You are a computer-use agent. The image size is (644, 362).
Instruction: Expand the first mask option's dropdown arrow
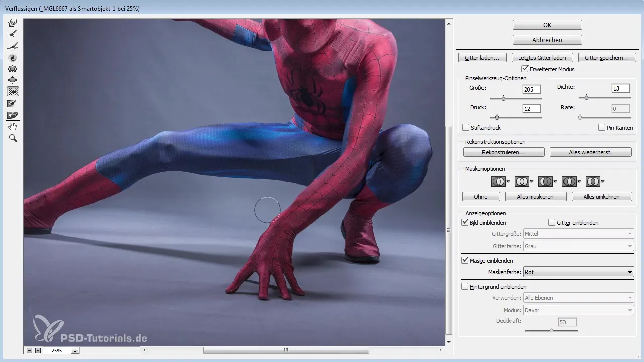tap(508, 182)
